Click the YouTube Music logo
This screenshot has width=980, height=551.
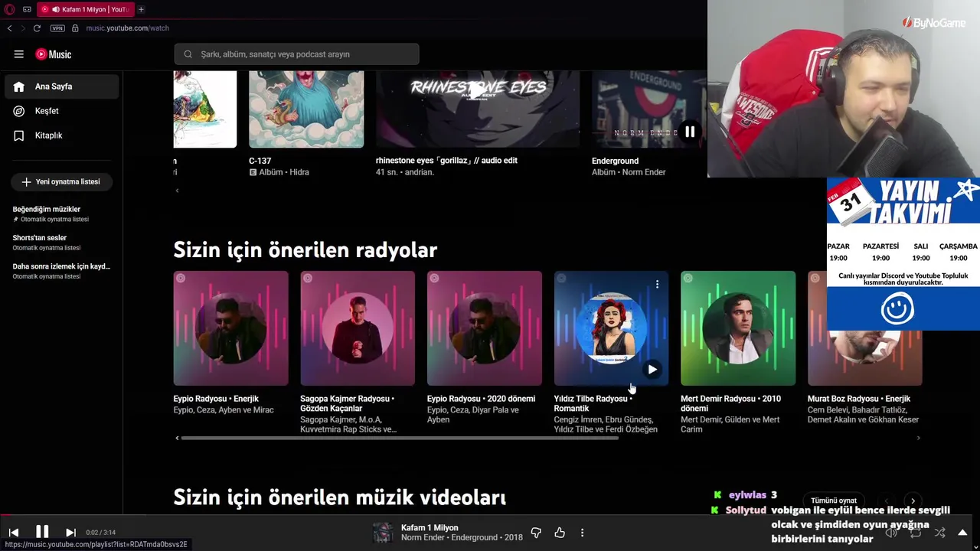pos(53,54)
